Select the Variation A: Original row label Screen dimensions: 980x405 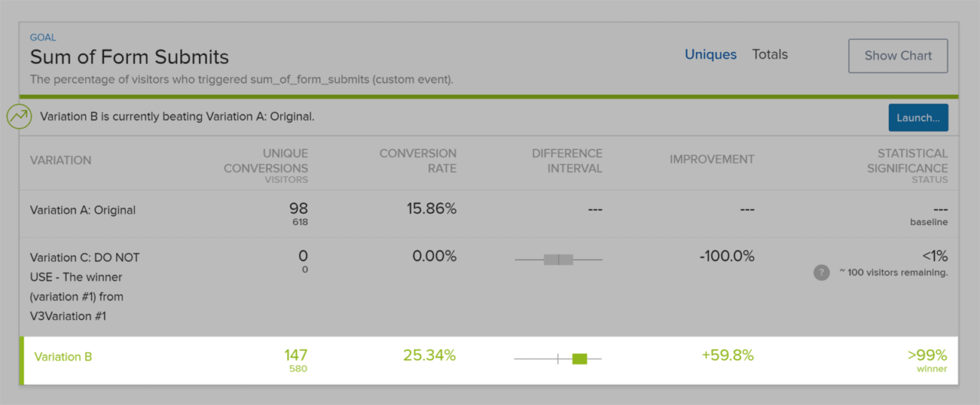coord(83,210)
